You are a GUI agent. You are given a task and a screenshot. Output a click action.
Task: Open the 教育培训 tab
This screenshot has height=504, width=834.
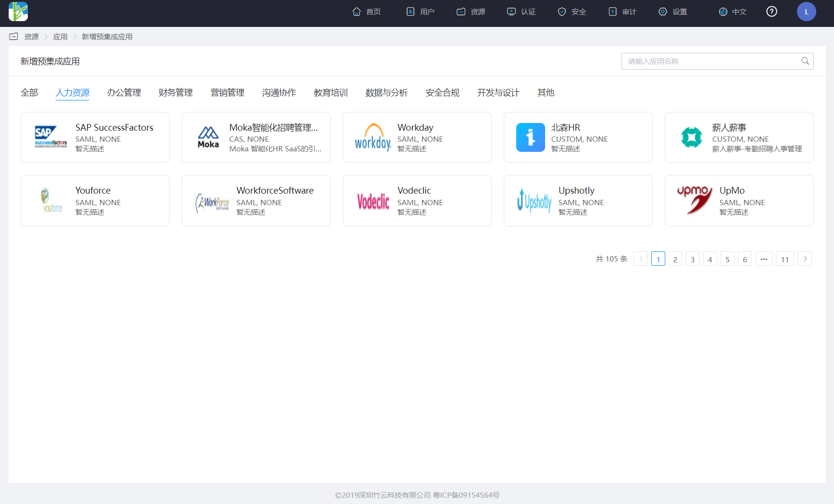tap(331, 93)
